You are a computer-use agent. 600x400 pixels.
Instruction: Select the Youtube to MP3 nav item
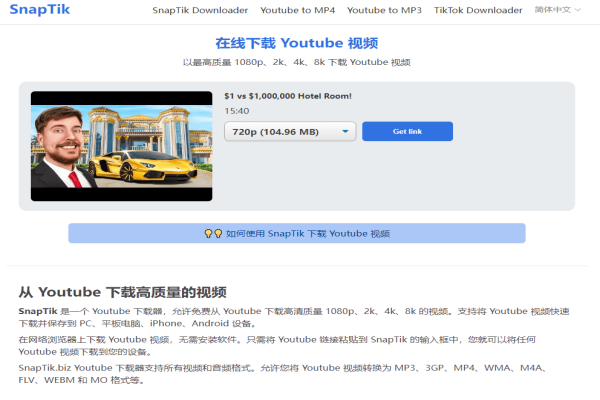tap(385, 10)
